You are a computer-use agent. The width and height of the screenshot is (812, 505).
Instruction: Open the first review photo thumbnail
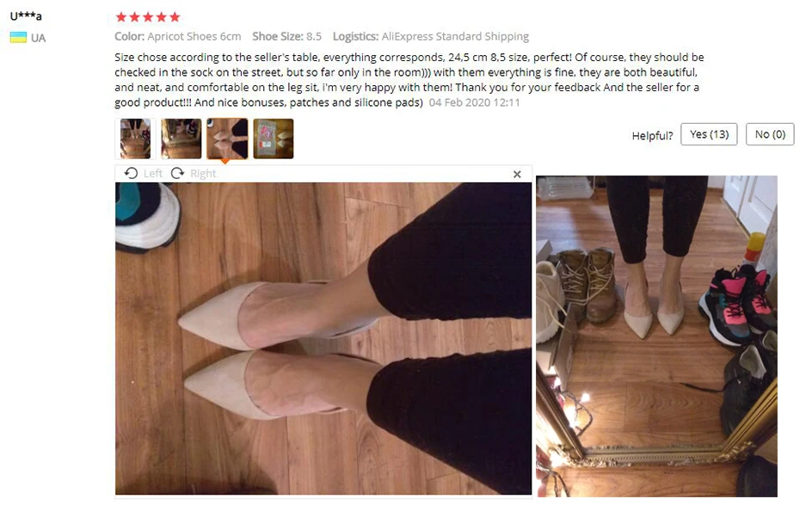135,139
